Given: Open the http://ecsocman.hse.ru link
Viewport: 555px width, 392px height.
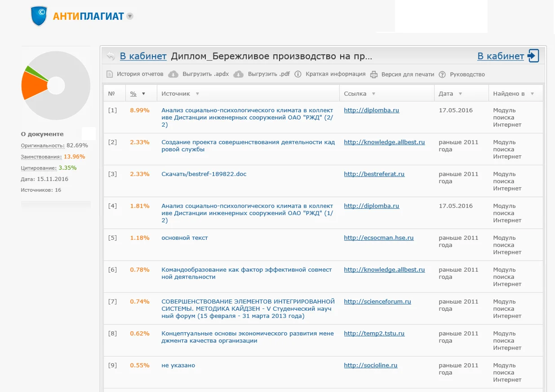Looking at the screenshot, I should click(x=378, y=238).
